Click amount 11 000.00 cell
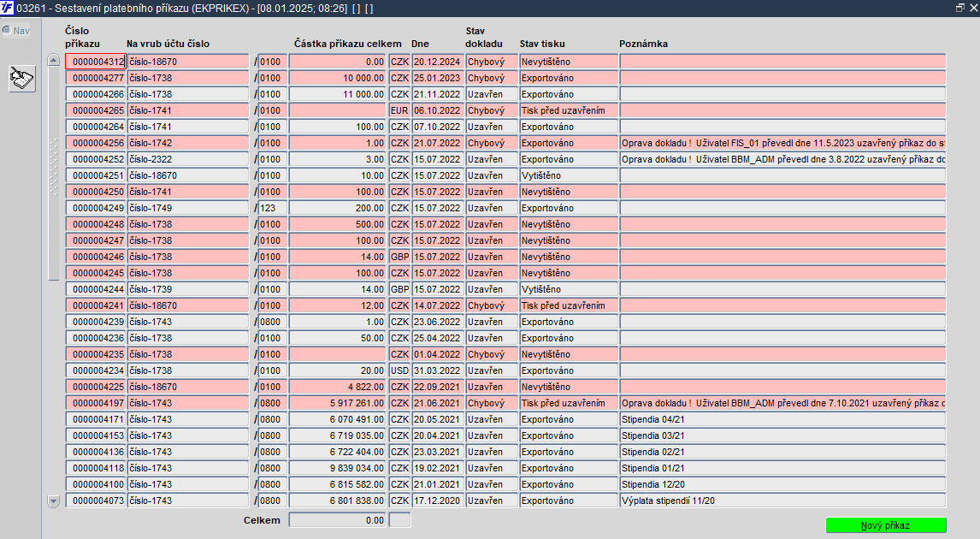The image size is (980, 539). pos(338,94)
